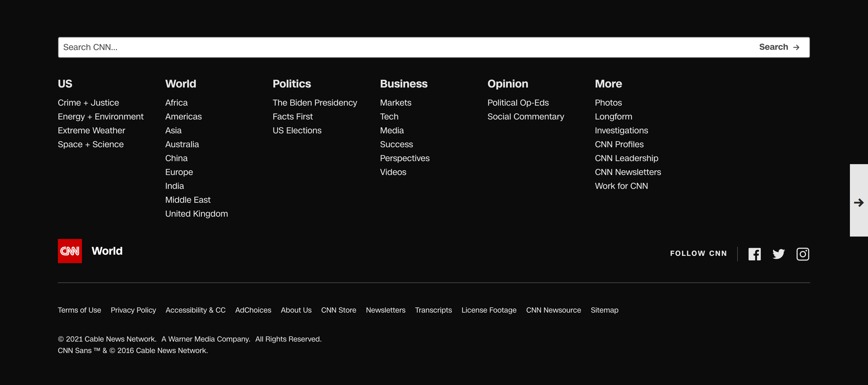Open Accessibility & CC link

coord(195,310)
